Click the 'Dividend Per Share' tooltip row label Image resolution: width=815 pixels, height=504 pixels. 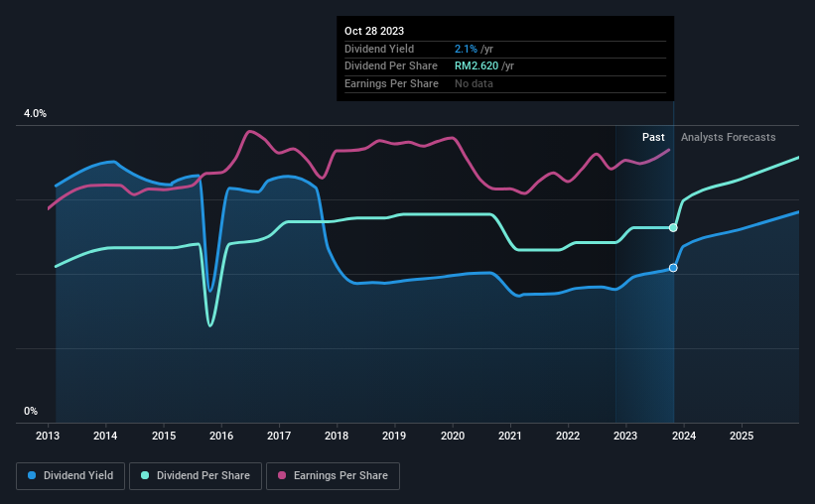click(391, 66)
